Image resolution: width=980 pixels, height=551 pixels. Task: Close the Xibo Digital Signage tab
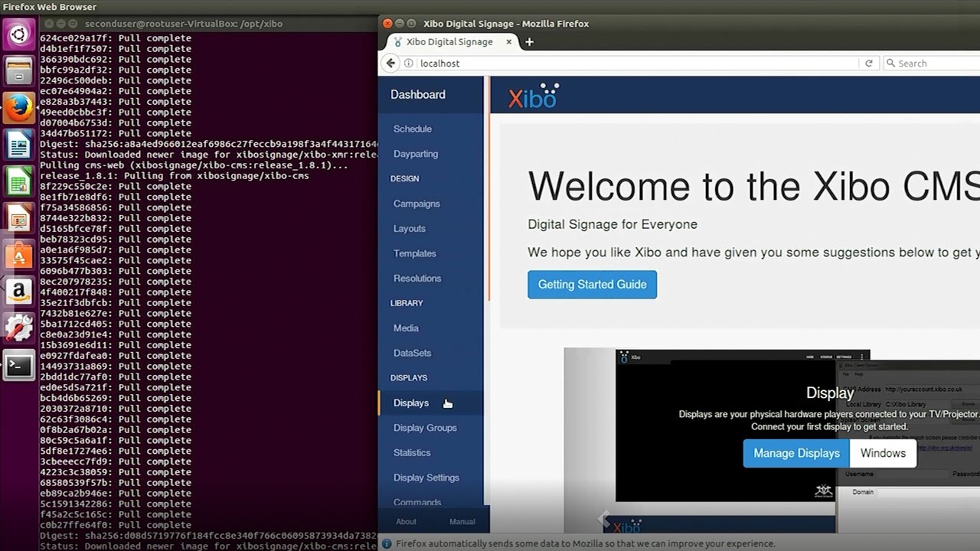[509, 42]
